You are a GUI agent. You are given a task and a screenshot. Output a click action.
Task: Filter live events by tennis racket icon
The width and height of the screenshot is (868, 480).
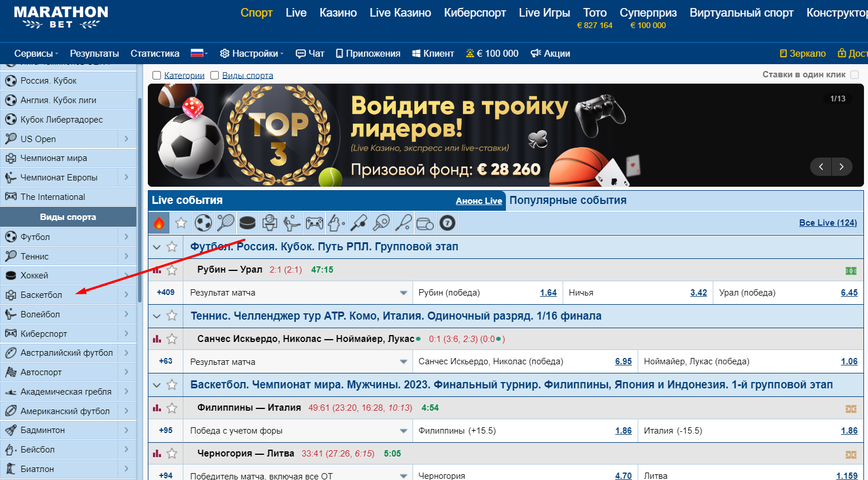click(225, 223)
